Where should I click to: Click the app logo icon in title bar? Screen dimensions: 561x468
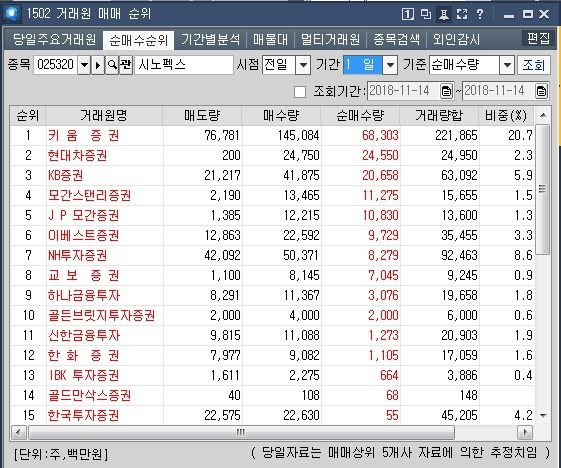(x=12, y=14)
